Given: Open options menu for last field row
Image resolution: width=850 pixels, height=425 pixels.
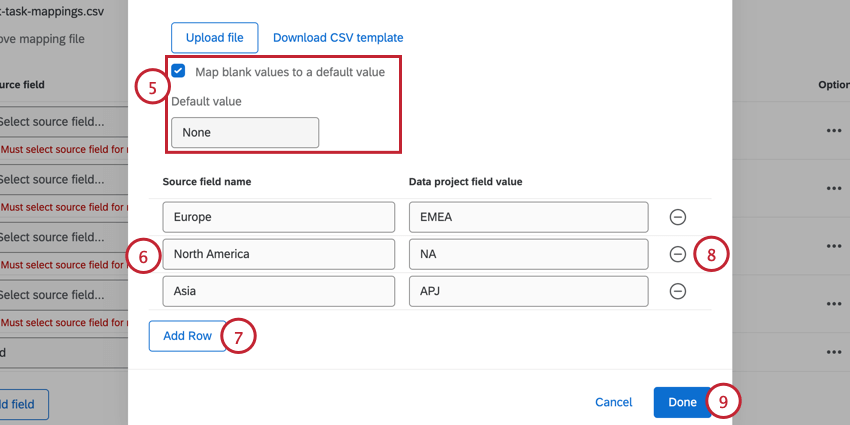Looking at the screenshot, I should (x=833, y=353).
